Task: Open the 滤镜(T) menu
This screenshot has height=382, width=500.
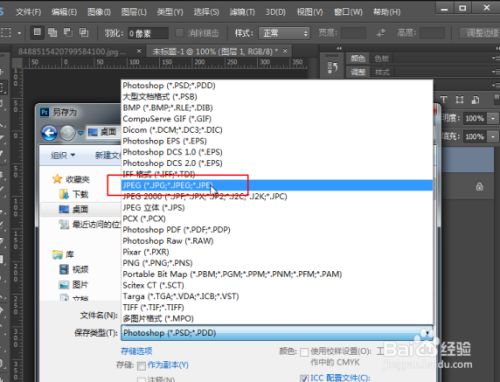Action: [x=242, y=12]
